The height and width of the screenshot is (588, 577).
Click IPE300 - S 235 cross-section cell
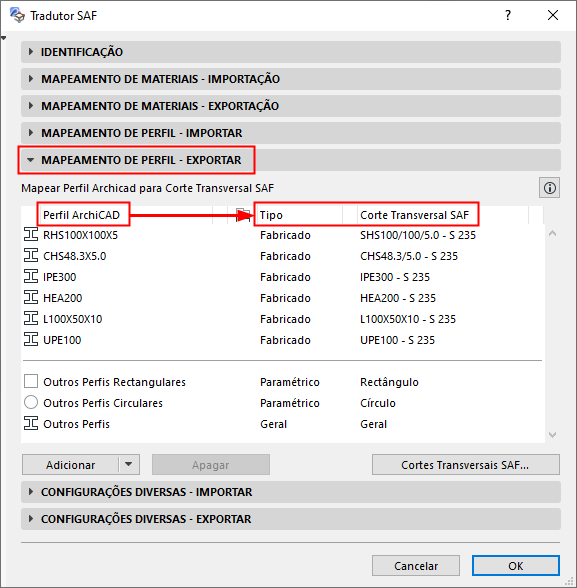point(395,277)
